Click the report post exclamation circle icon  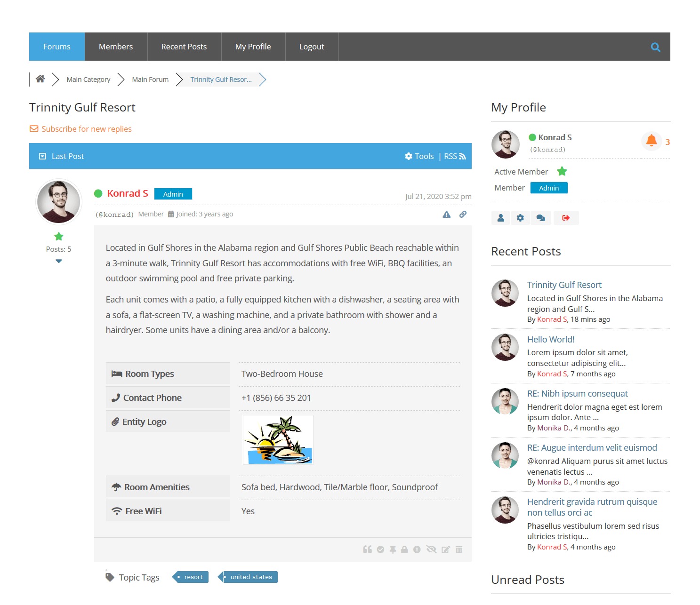(x=417, y=549)
